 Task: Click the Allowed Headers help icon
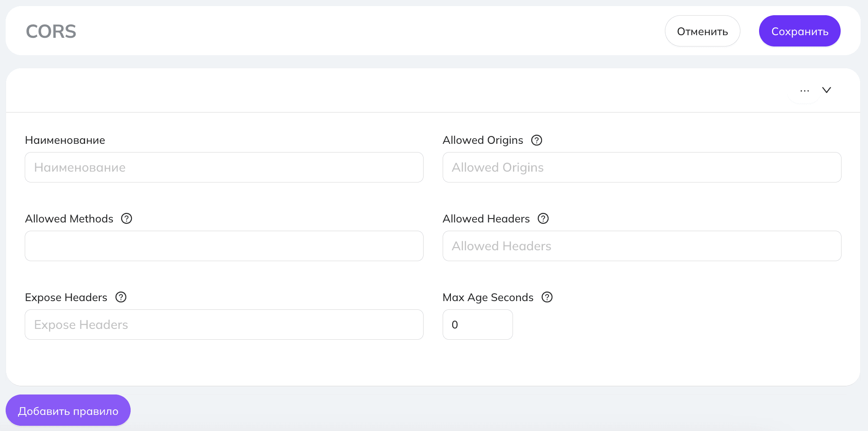click(543, 219)
